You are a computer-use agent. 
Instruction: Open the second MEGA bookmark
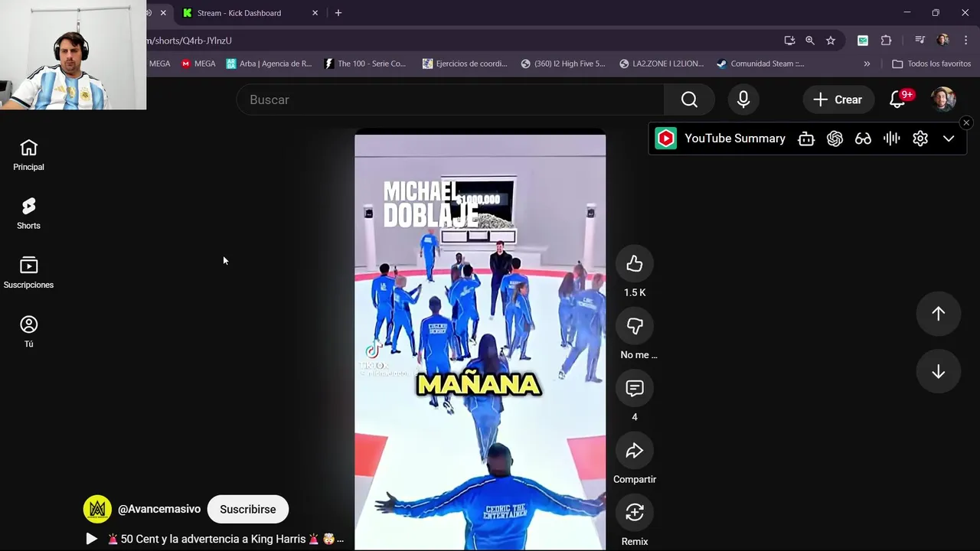click(x=198, y=64)
